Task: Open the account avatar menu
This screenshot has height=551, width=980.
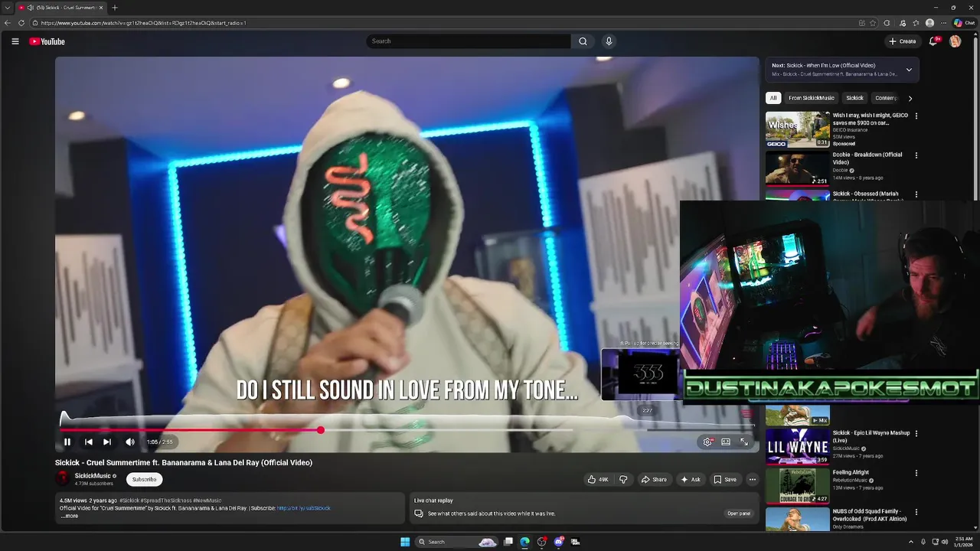Action: coord(955,41)
